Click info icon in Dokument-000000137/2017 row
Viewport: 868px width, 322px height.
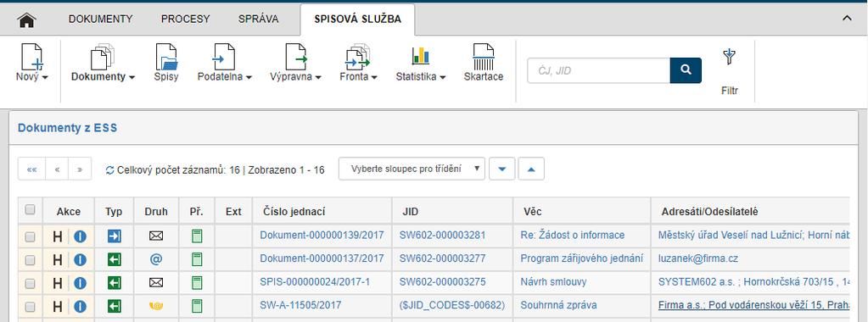click(x=81, y=259)
